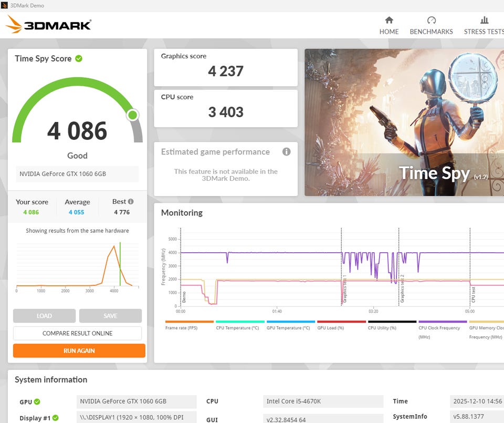Toggle the CPU Clock Frequency legend swatch
This screenshot has width=504, height=423.
click(443, 322)
